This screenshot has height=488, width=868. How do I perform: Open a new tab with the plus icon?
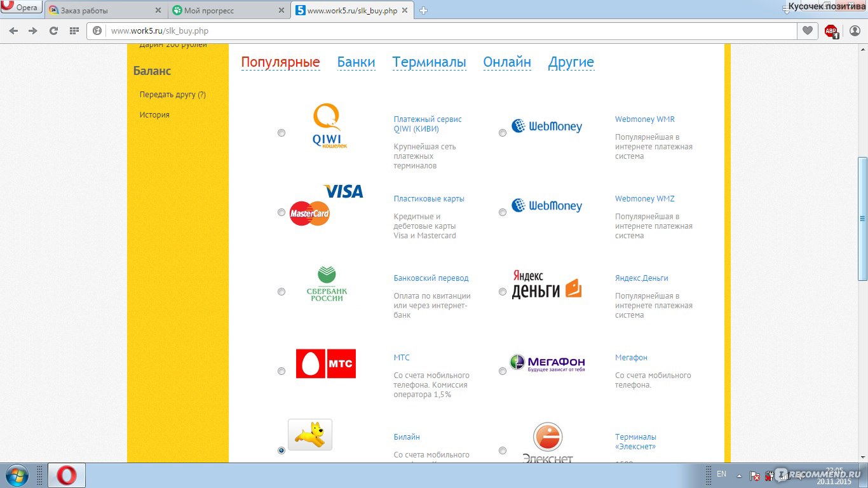(x=423, y=10)
